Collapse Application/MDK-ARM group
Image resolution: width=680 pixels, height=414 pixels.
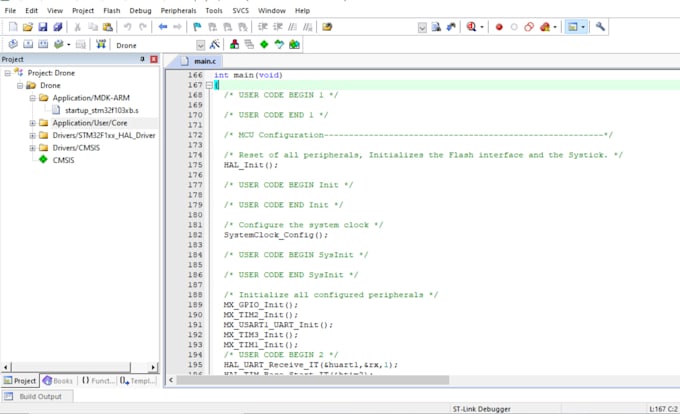[33, 98]
